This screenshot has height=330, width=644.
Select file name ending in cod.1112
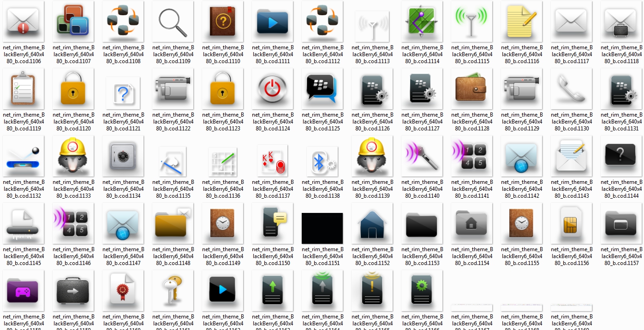click(322, 54)
